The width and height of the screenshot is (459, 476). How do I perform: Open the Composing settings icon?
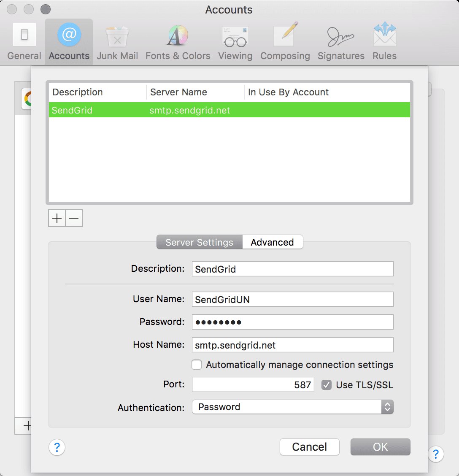(x=285, y=40)
